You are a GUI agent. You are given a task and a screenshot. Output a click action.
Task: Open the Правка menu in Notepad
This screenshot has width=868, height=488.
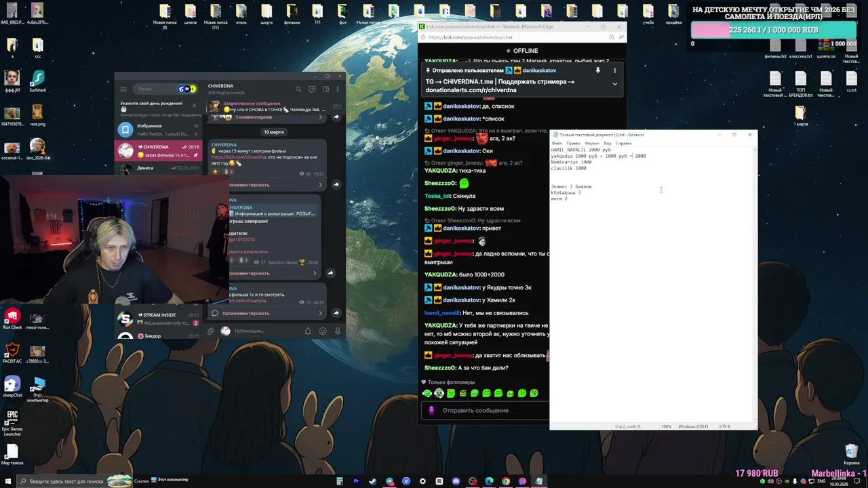(573, 143)
